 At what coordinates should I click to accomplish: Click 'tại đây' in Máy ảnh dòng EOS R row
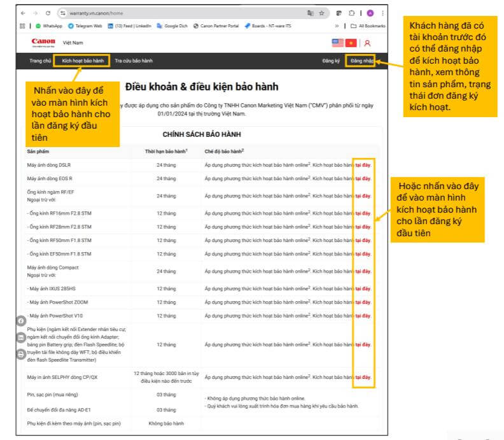click(x=363, y=178)
